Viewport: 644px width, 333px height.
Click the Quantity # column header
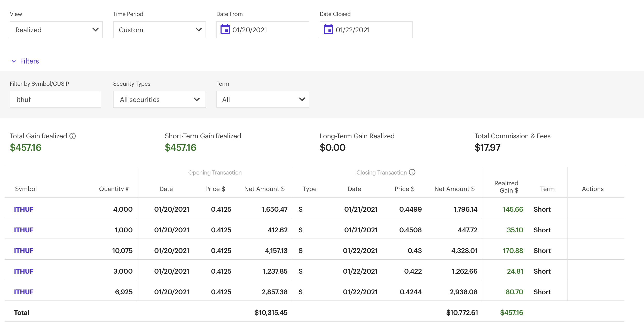(114, 189)
